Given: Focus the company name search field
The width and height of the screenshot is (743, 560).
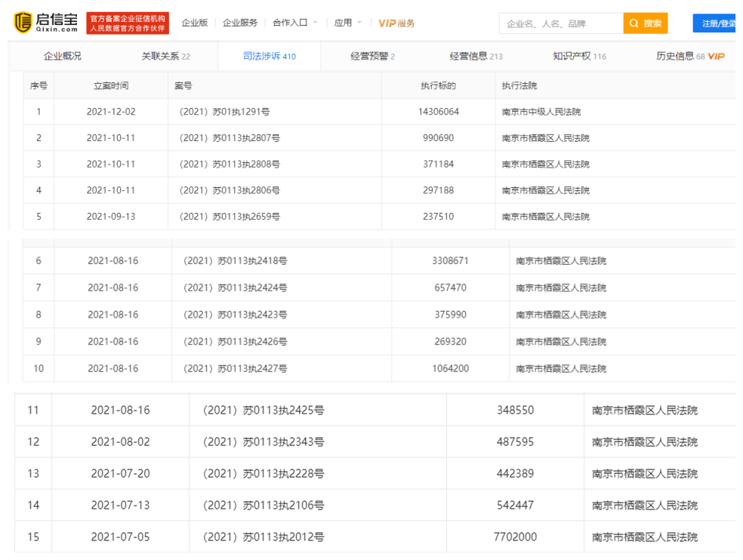Looking at the screenshot, I should tap(561, 23).
